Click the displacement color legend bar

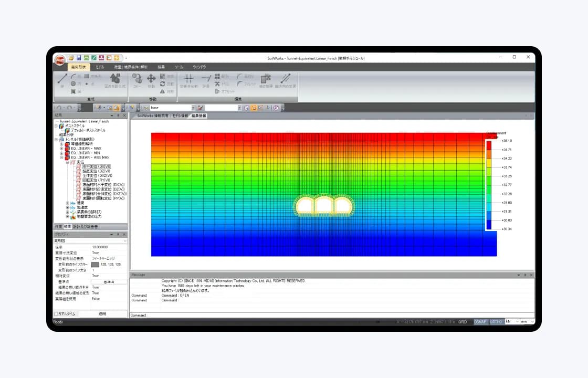[489, 185]
